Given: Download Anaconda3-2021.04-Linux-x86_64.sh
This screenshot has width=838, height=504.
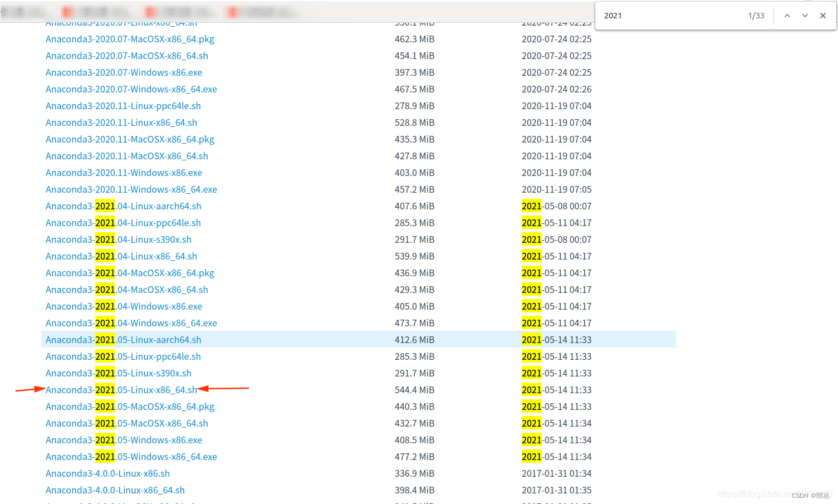Looking at the screenshot, I should [121, 256].
